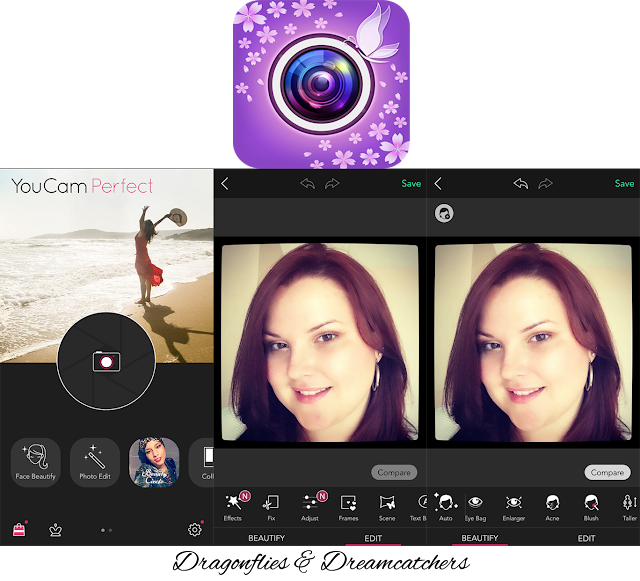This screenshot has height=581, width=640.
Task: Open the Face Beautify feature
Action: click(x=36, y=463)
